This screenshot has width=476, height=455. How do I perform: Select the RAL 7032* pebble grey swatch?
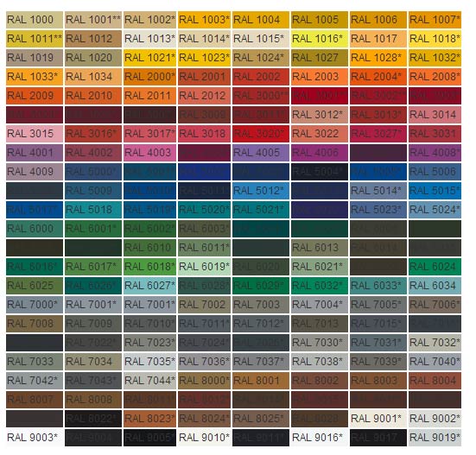(x=435, y=343)
